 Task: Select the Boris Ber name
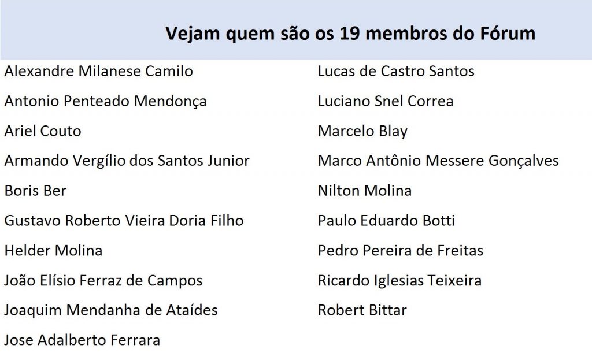(35, 191)
